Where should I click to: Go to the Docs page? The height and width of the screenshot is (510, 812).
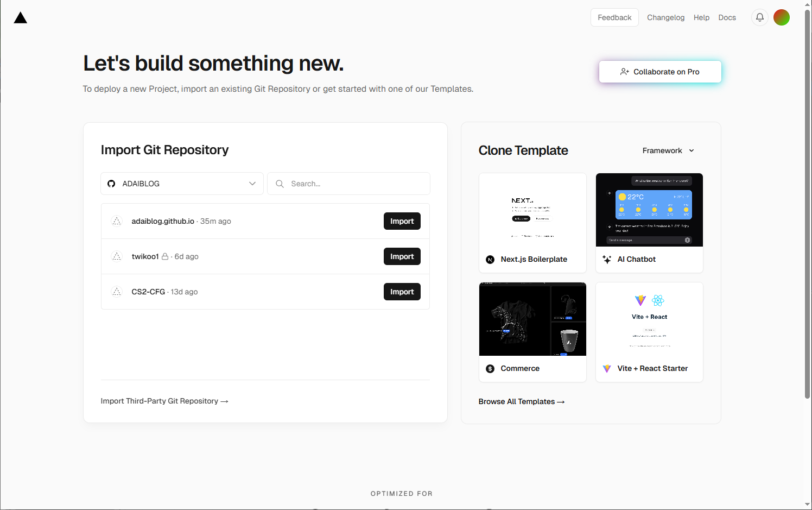(727, 17)
